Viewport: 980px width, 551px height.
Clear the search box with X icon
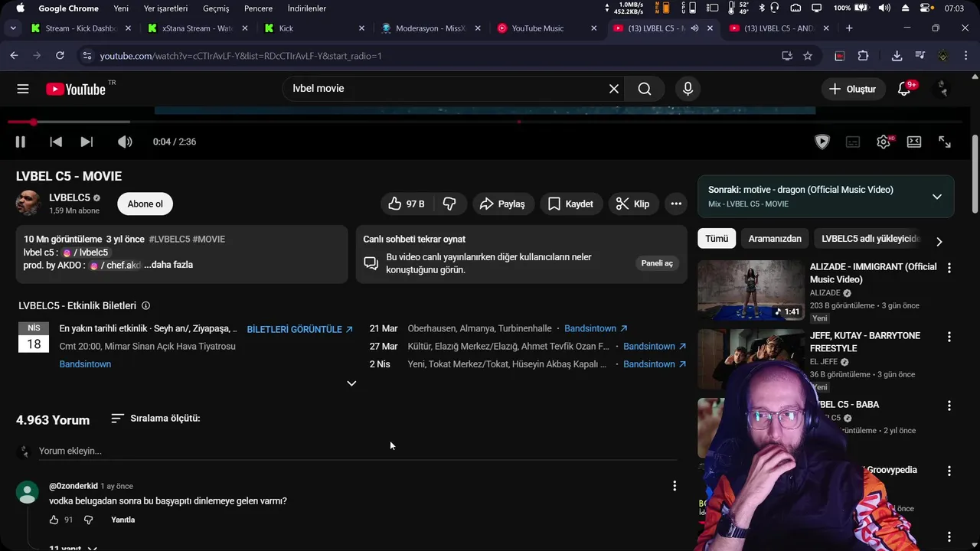(x=614, y=89)
